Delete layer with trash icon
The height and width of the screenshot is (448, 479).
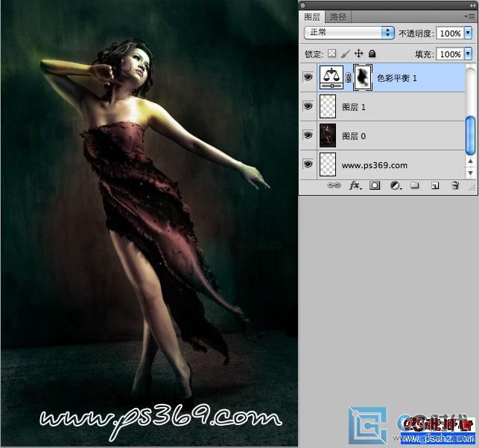(x=455, y=185)
